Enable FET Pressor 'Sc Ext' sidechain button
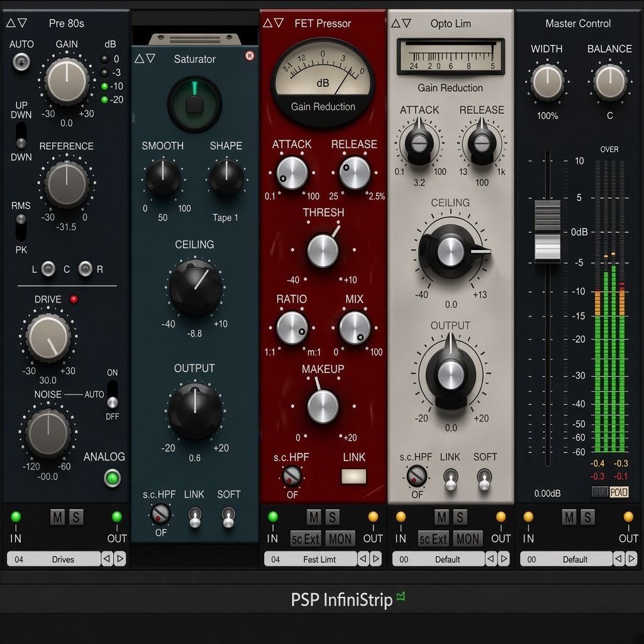This screenshot has height=644, width=644. [306, 539]
